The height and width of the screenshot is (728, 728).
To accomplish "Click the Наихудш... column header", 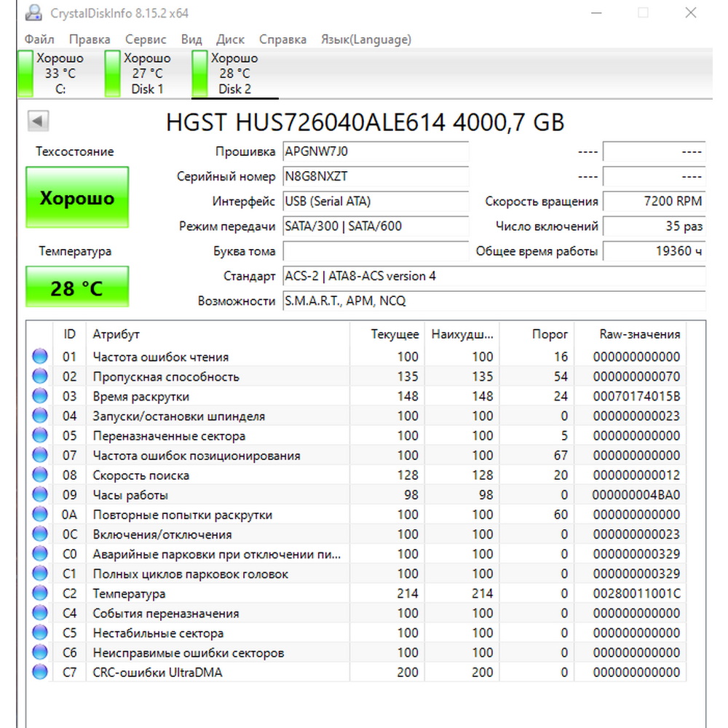I will [462, 334].
